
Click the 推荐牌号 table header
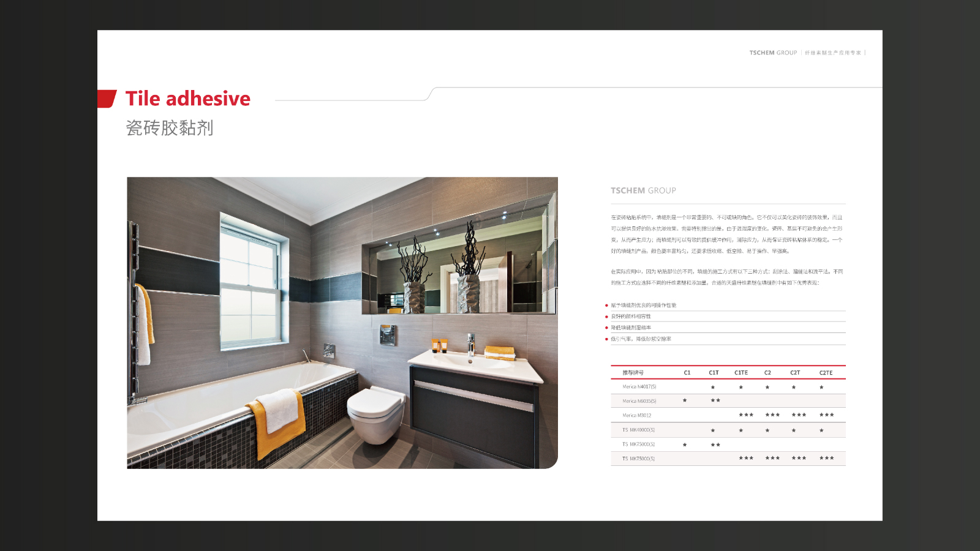(633, 373)
